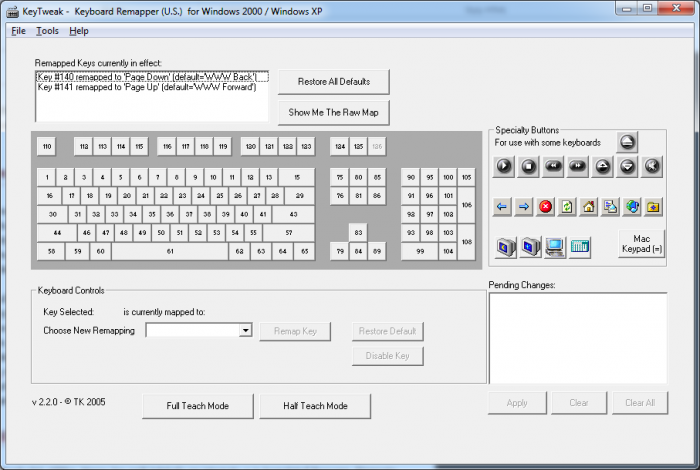
Task: Select the Calculator specialty button
Action: (580, 246)
